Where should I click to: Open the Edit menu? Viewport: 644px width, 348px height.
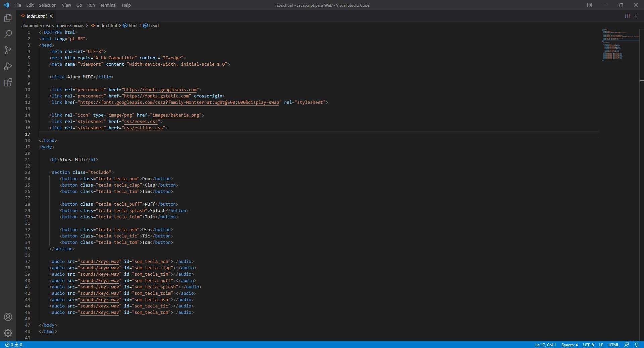(x=30, y=5)
